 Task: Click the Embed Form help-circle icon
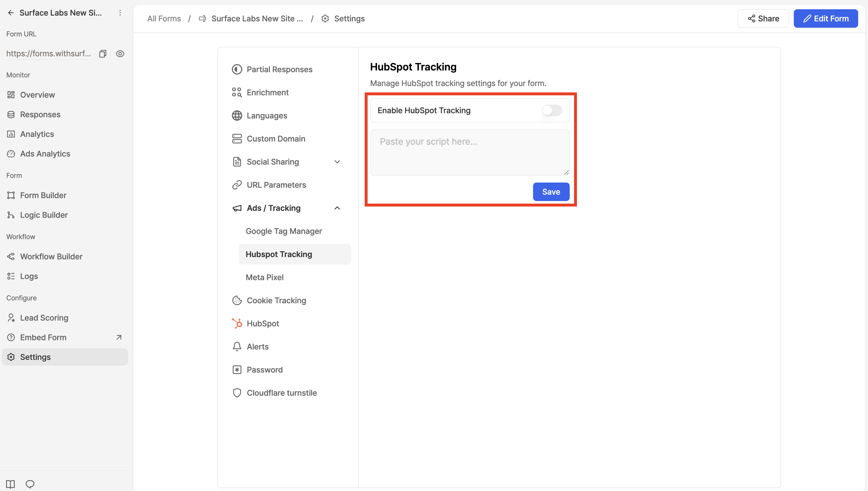point(11,338)
